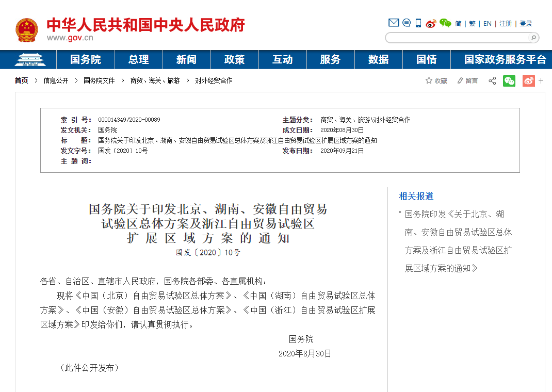
Task: Click the gate building home icon in navbar
Action: (30, 60)
